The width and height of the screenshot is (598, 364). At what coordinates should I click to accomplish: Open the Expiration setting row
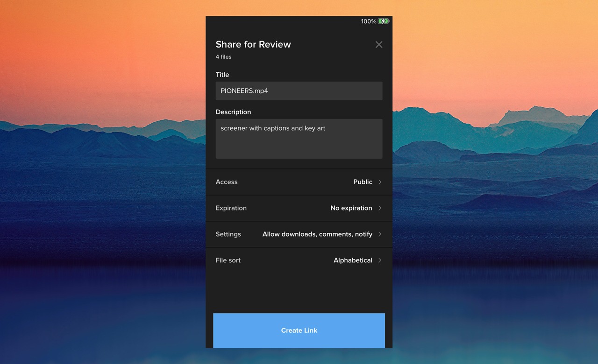[299, 208]
